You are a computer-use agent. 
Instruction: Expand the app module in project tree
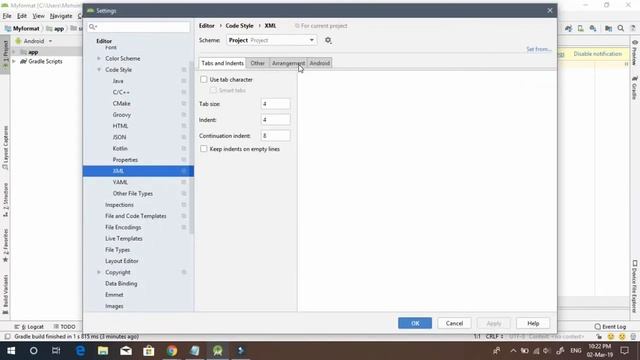point(14,52)
